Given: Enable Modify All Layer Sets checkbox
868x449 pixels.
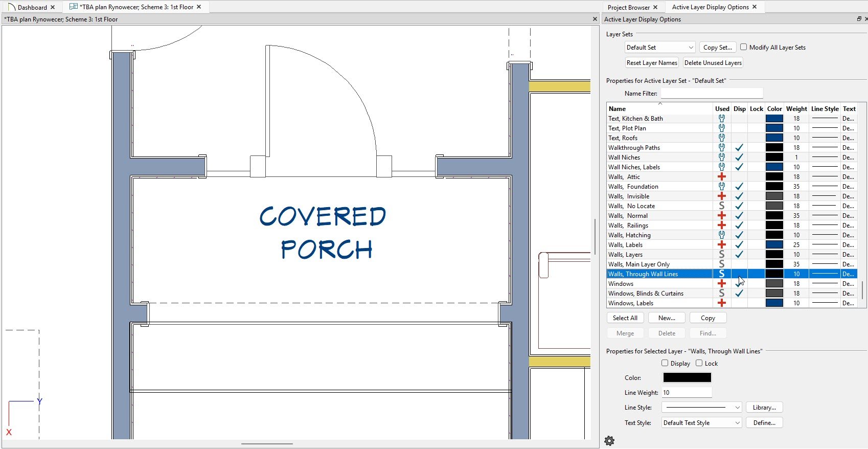Looking at the screenshot, I should pos(744,47).
